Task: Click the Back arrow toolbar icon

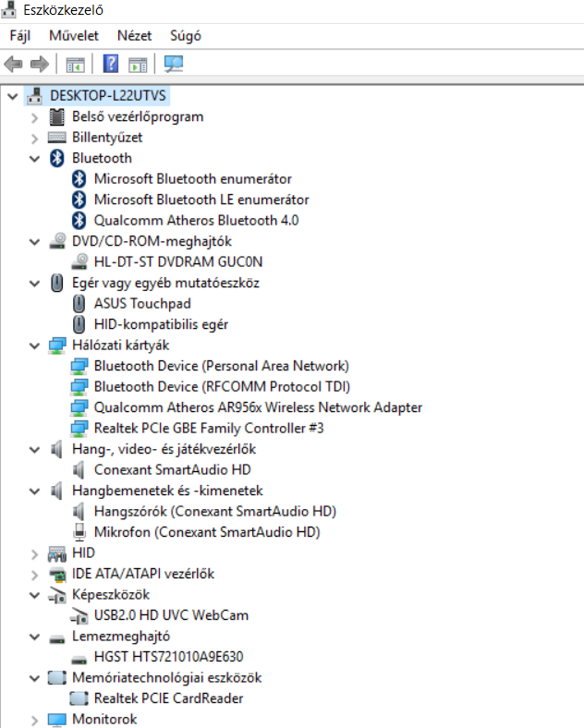Action: click(x=14, y=64)
